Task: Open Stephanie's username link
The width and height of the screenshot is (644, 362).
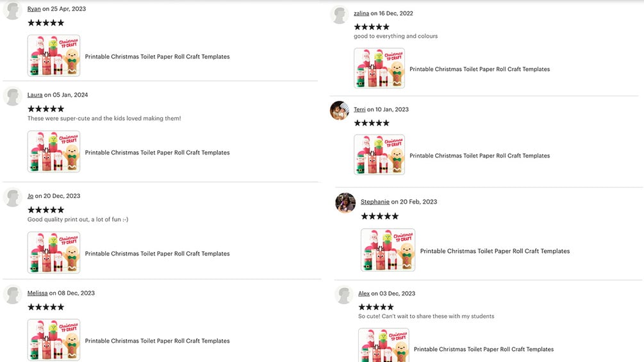Action: (x=375, y=202)
